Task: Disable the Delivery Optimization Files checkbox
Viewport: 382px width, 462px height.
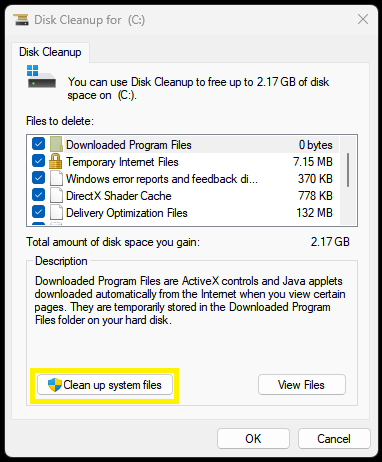Action: (38, 212)
